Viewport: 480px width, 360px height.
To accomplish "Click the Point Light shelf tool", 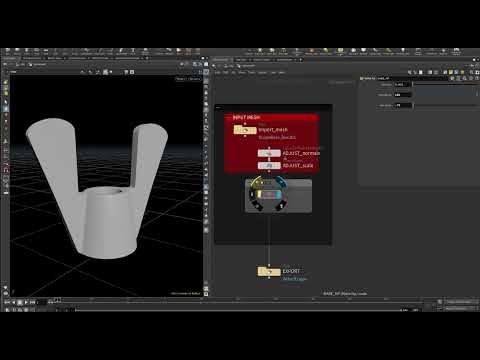I will [x=260, y=52].
